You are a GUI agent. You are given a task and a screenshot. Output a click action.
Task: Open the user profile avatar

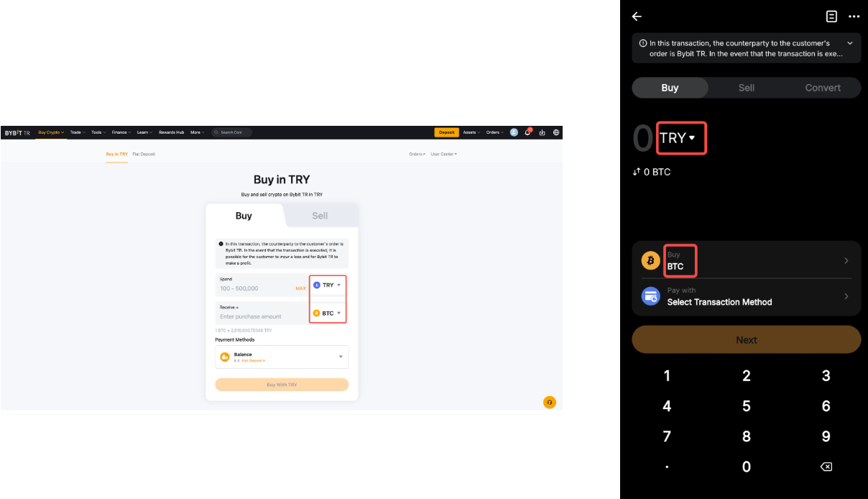click(514, 132)
